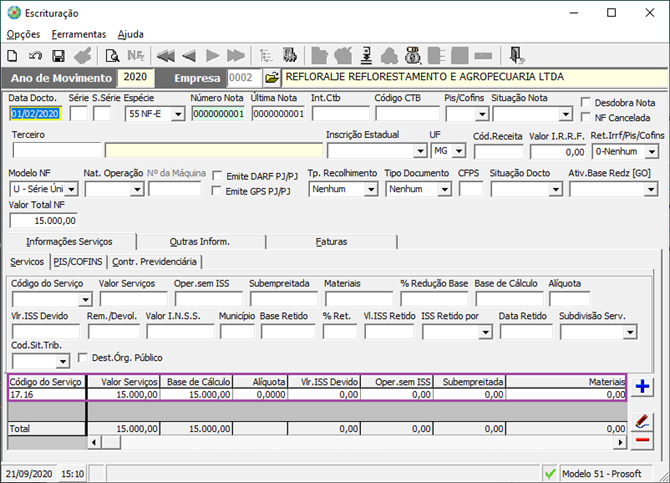Open the Código do Serviço dropdown
Viewport: 670px width, 483px height.
[x=85, y=300]
